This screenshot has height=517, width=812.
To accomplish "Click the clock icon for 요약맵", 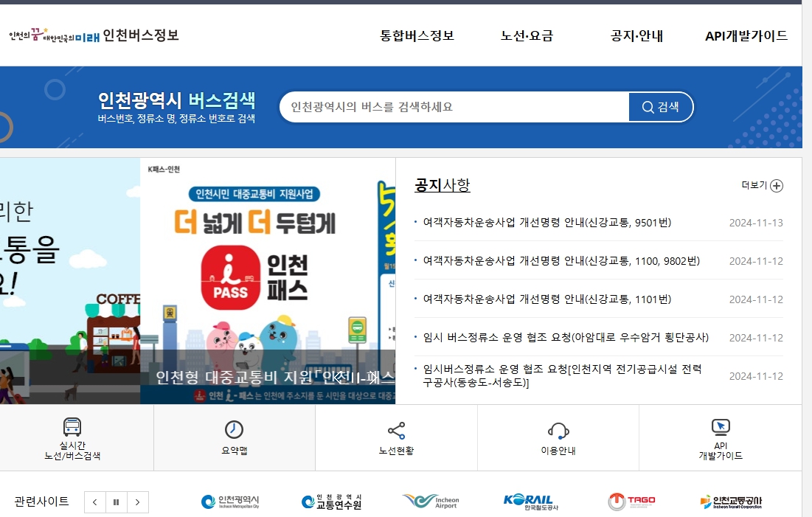I will point(234,429).
